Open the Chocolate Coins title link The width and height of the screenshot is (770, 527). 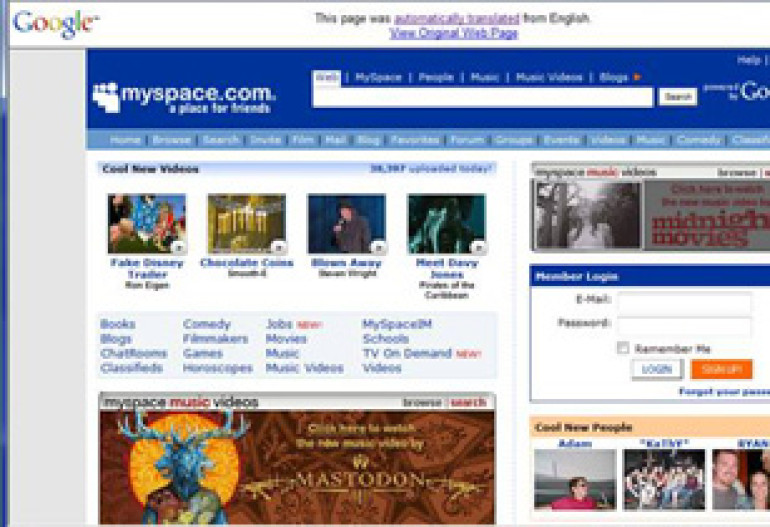(247, 263)
